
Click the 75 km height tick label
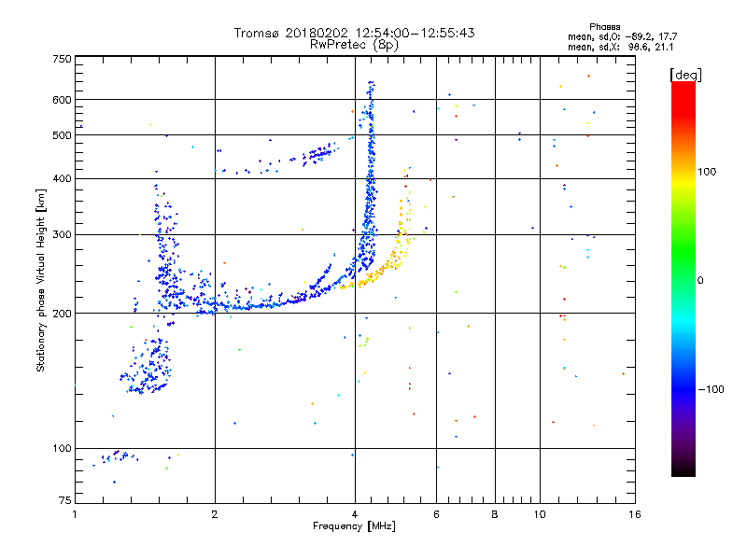pos(65,500)
